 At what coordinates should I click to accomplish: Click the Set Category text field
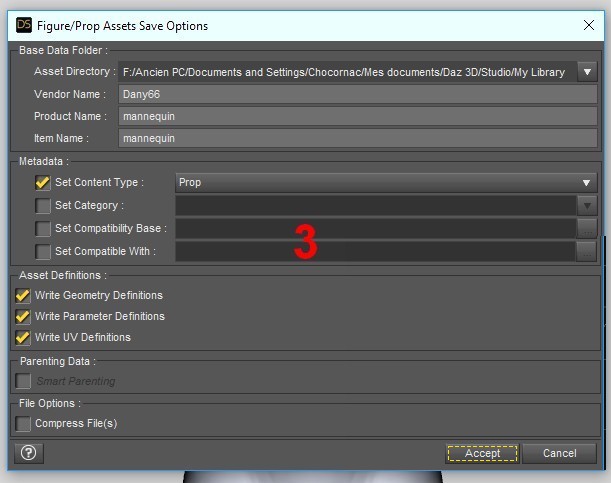376,206
